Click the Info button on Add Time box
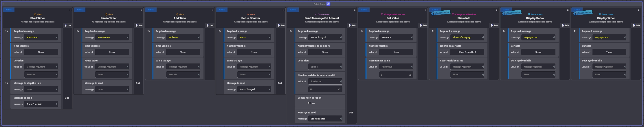This screenshot has height=127, width=644. (210, 25)
